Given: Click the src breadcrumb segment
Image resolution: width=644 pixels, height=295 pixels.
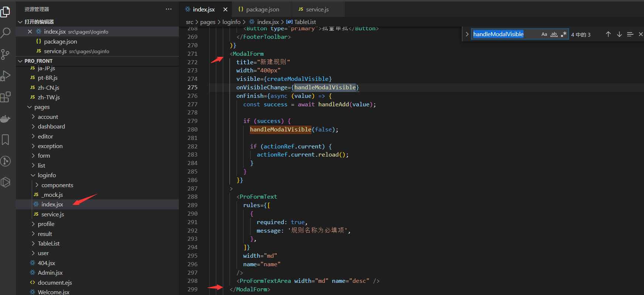Looking at the screenshot, I should click(x=190, y=22).
